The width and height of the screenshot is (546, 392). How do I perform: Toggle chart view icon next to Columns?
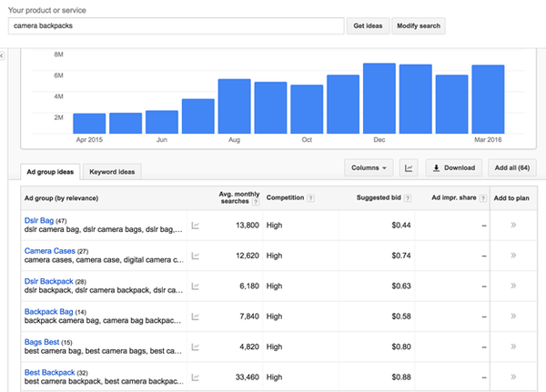point(409,168)
